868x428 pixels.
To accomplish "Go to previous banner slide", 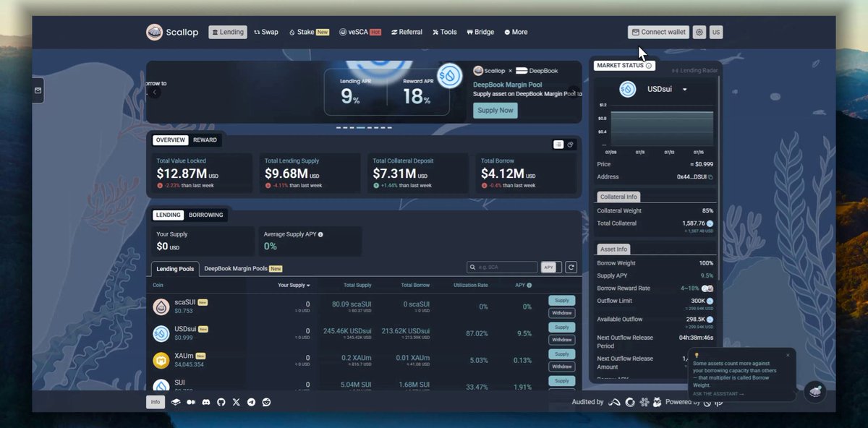I will pyautogui.click(x=155, y=92).
